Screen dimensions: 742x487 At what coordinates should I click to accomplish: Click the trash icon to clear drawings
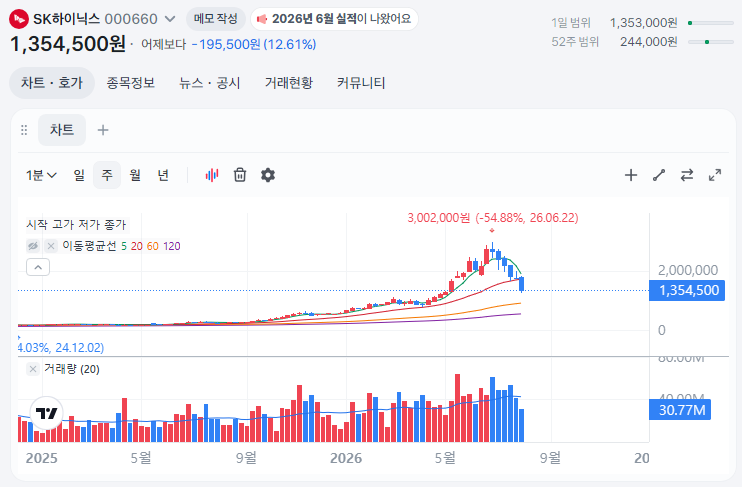tap(240, 175)
